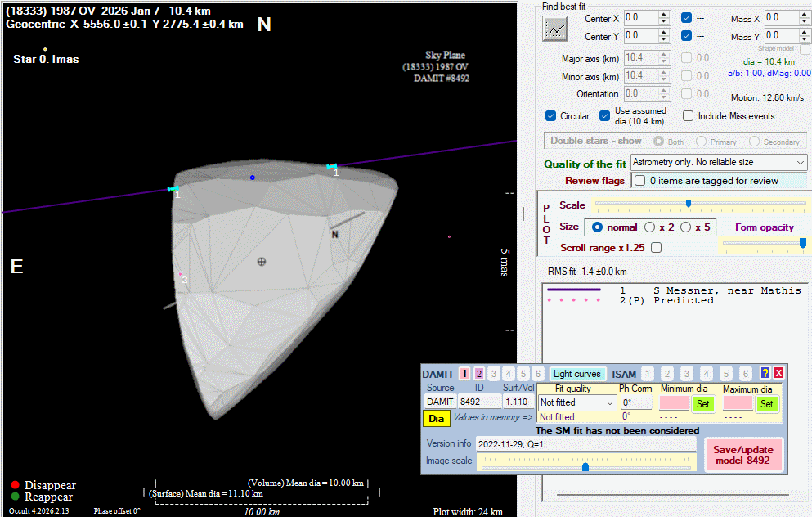
Task: Open the Quality of the fit dropdown
Action: pyautogui.click(x=800, y=163)
